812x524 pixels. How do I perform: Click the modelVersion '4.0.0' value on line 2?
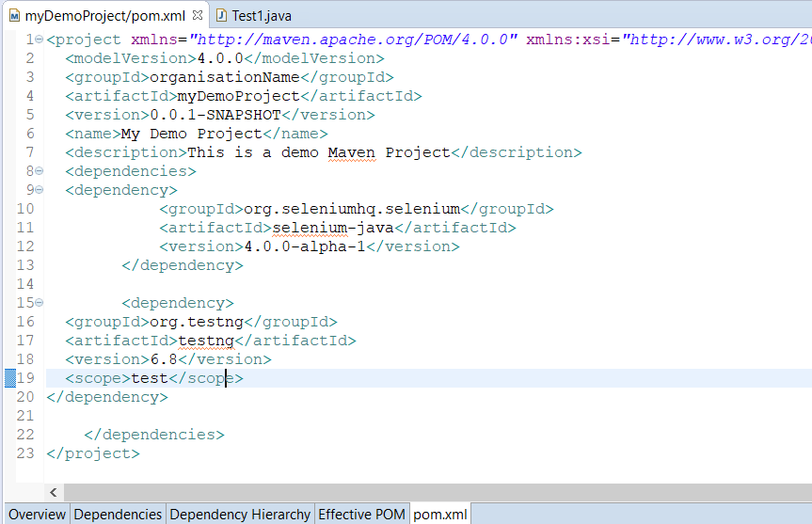(x=220, y=58)
